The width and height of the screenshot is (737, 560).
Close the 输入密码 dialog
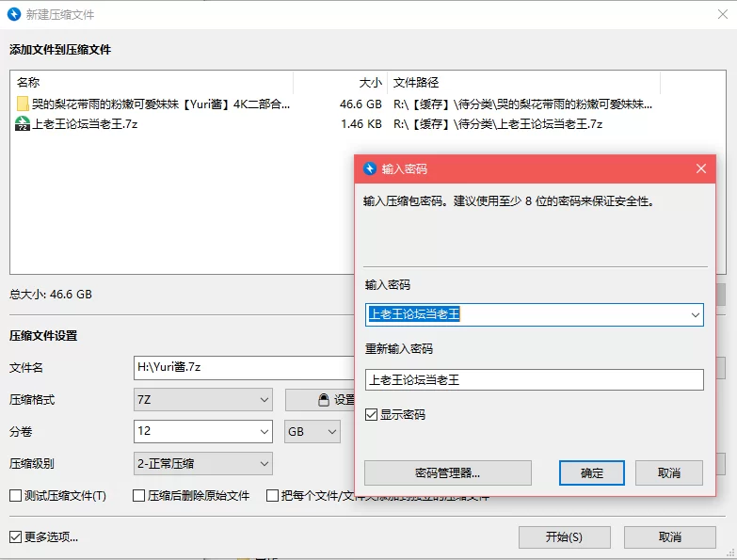[x=701, y=168]
